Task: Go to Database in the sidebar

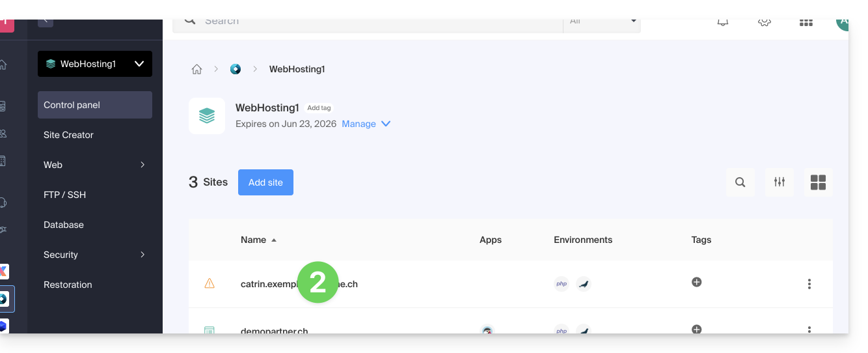Action: 64,225
